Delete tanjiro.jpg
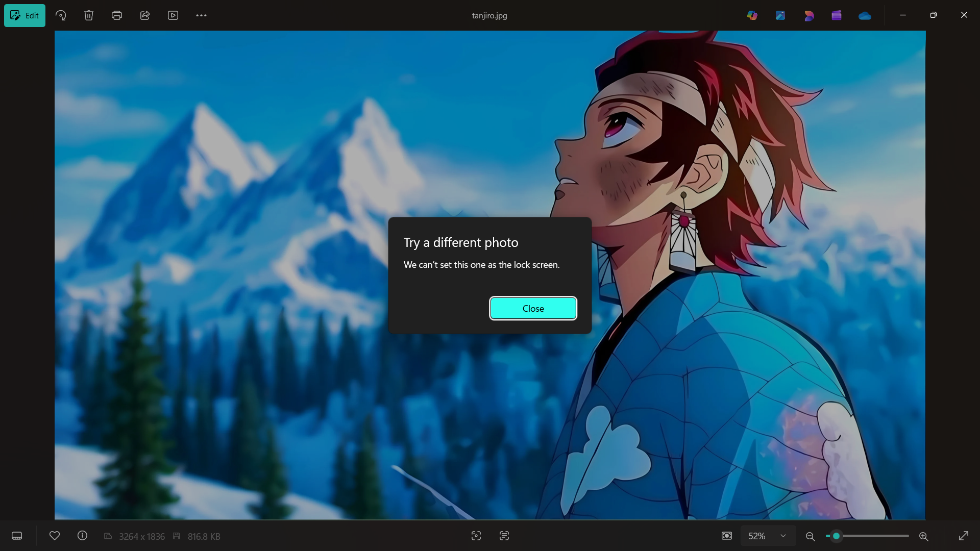This screenshot has width=980, height=551. pyautogui.click(x=89, y=15)
